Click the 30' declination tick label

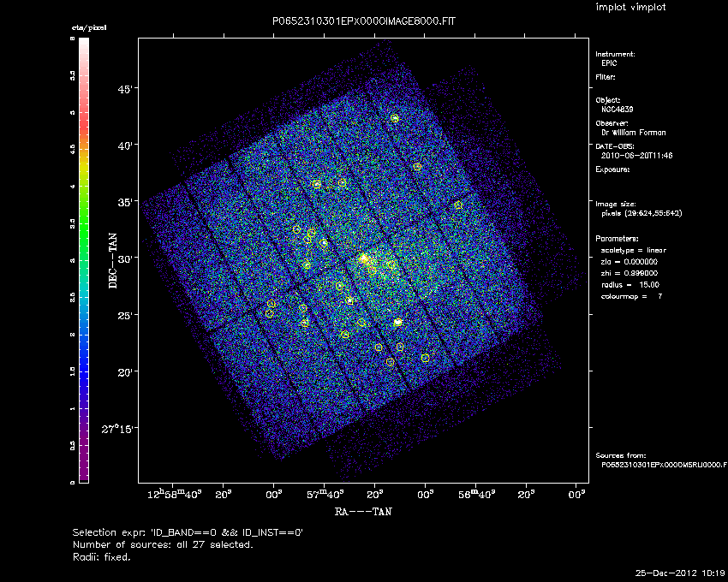[125, 259]
